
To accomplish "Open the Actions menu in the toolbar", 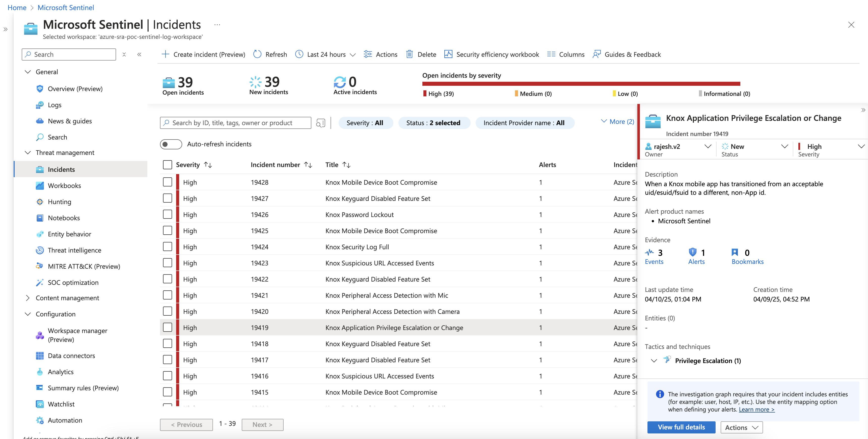I will coord(381,54).
